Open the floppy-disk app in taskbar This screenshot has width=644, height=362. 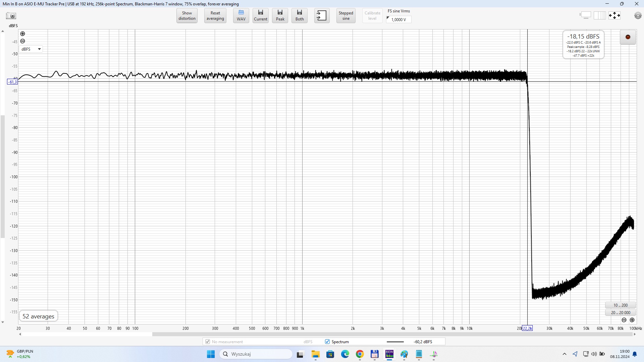click(374, 354)
